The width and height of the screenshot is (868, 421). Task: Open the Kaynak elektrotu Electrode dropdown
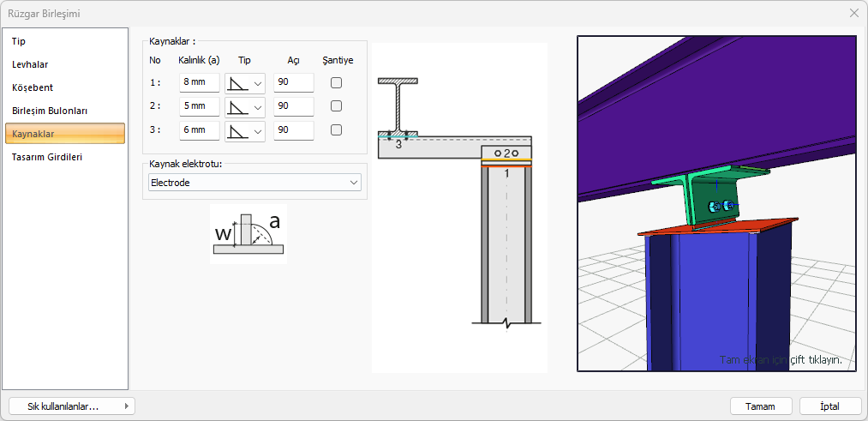pos(254,183)
